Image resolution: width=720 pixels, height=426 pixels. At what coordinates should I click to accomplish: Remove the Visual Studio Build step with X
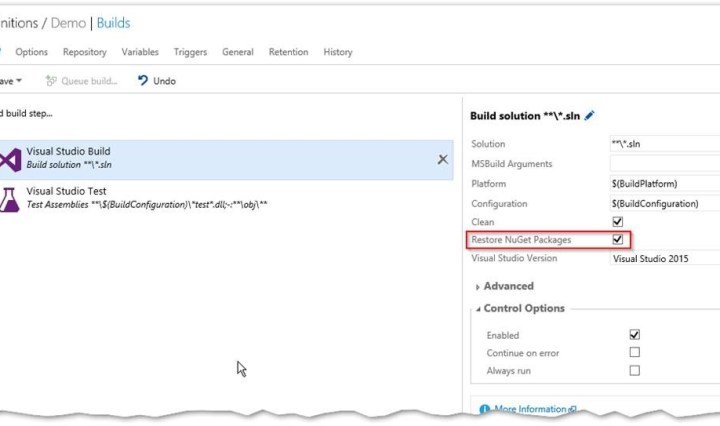pos(443,159)
